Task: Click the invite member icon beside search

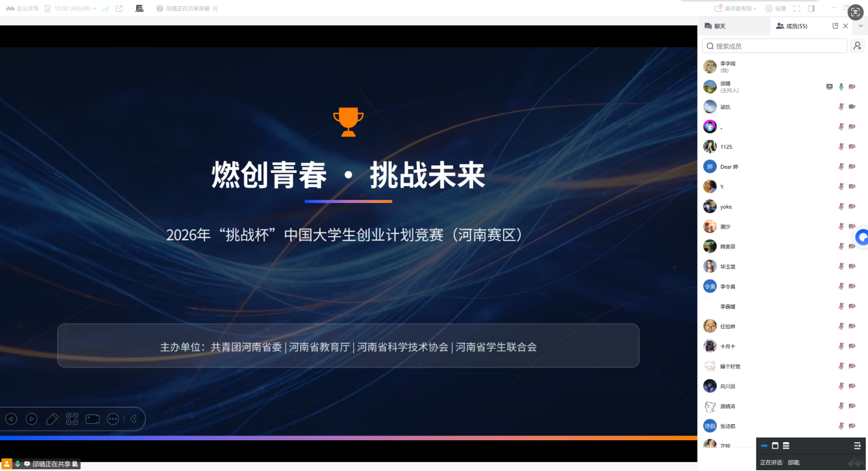Action: click(857, 46)
